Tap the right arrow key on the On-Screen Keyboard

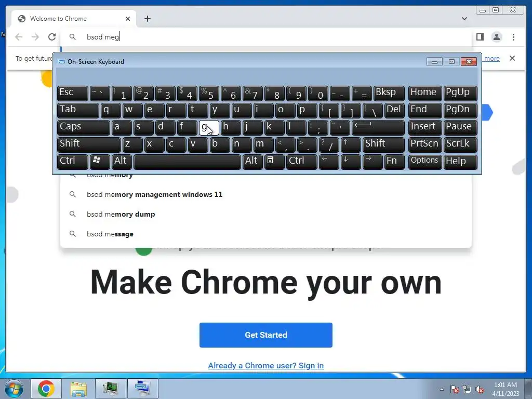372,162
